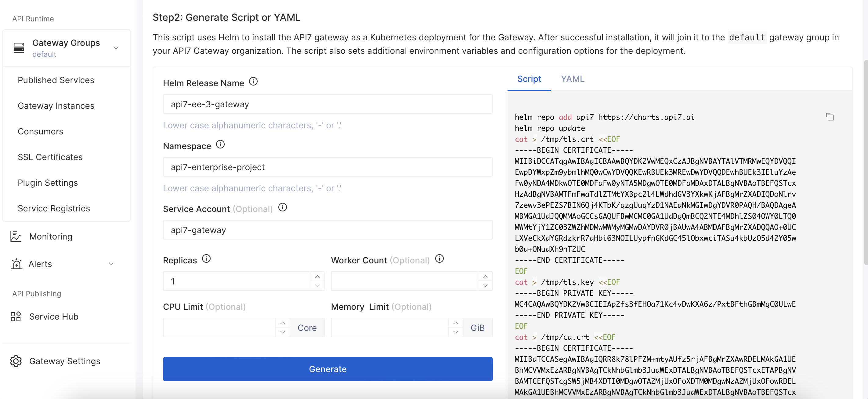
Task: Click the CPU Limit input field
Action: [x=219, y=328]
